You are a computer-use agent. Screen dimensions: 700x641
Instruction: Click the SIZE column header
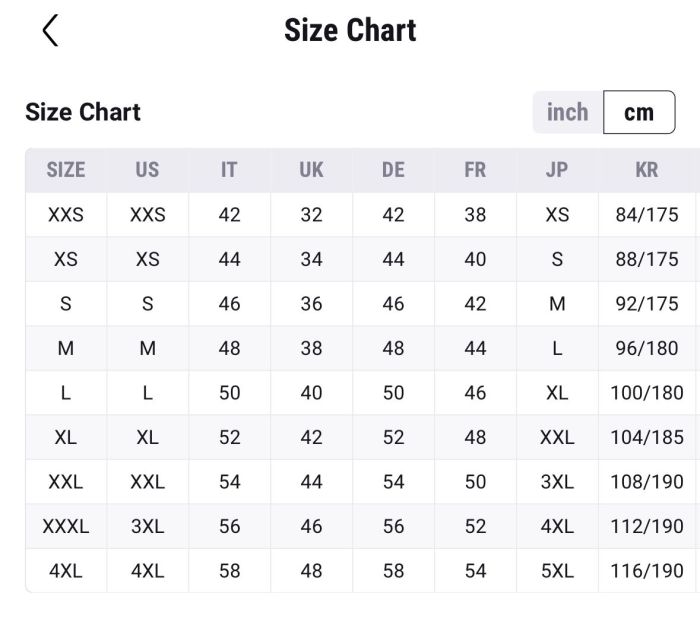(66, 170)
